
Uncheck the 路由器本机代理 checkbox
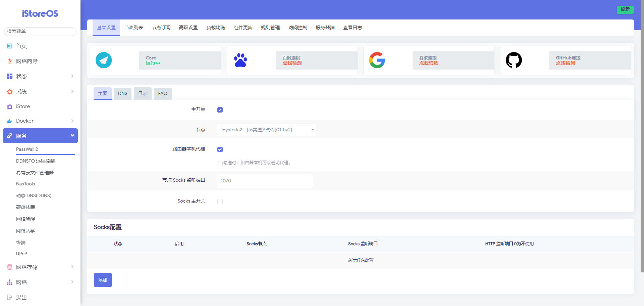point(220,149)
